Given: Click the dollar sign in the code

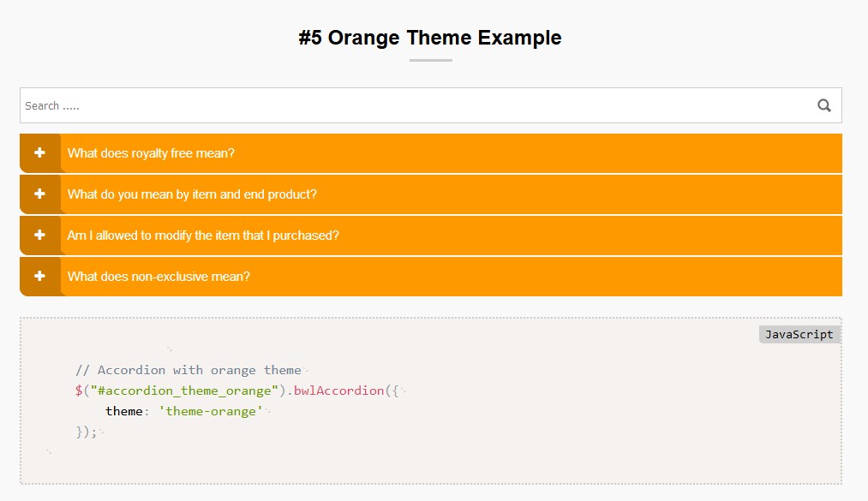Looking at the screenshot, I should (79, 391).
